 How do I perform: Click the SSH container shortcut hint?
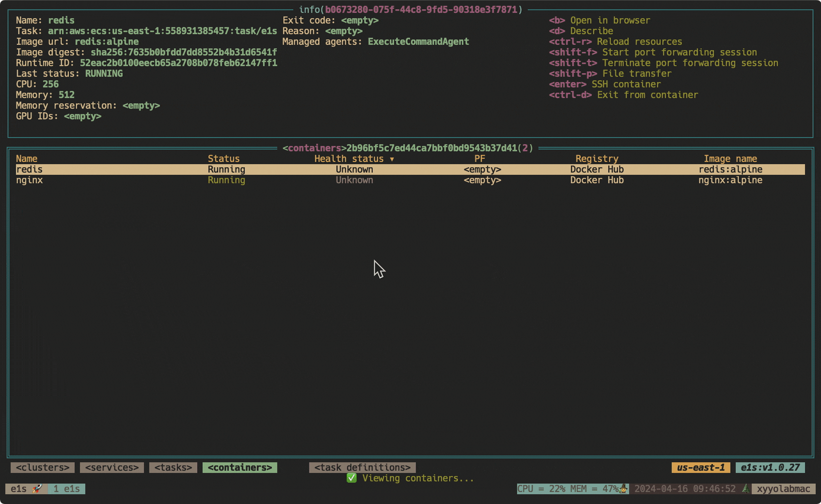(605, 84)
